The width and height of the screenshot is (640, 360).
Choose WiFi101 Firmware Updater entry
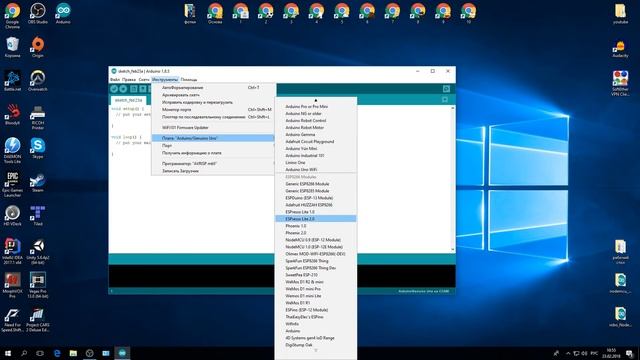[x=213, y=127]
